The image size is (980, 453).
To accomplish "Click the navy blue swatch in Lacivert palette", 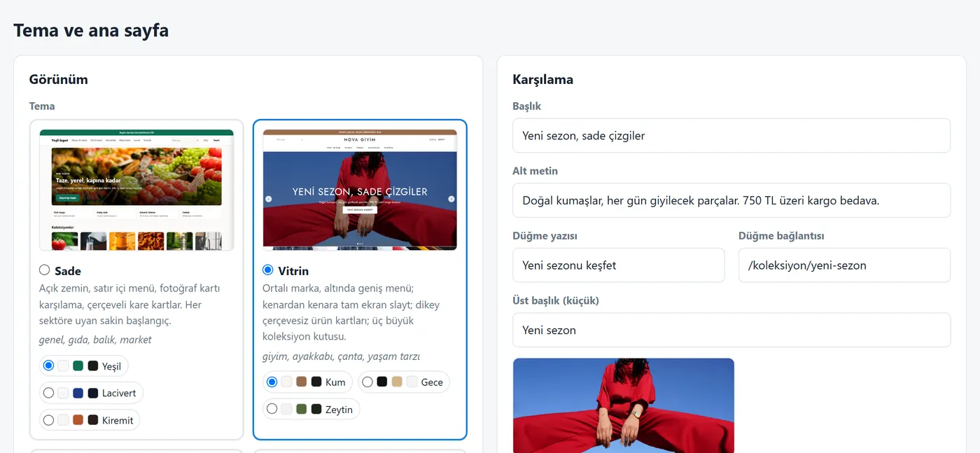I will (78, 393).
